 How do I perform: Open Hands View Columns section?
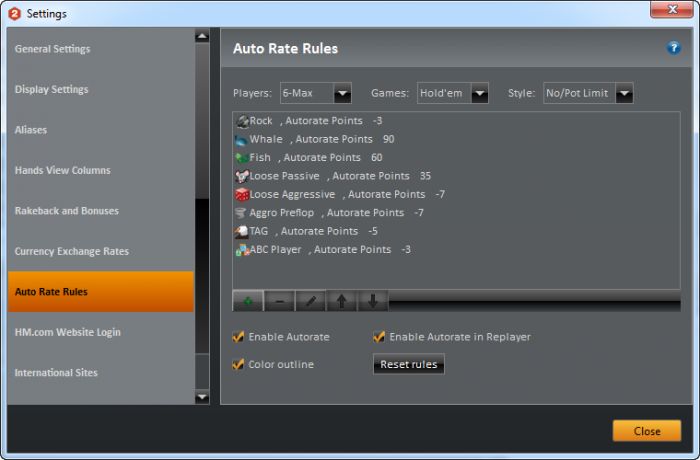101,170
